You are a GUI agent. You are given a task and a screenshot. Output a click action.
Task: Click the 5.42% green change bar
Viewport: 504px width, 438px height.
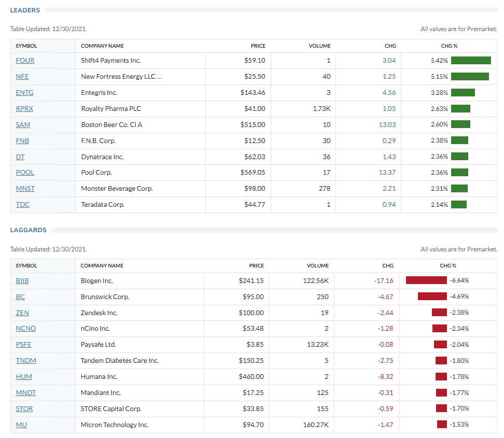(x=471, y=61)
